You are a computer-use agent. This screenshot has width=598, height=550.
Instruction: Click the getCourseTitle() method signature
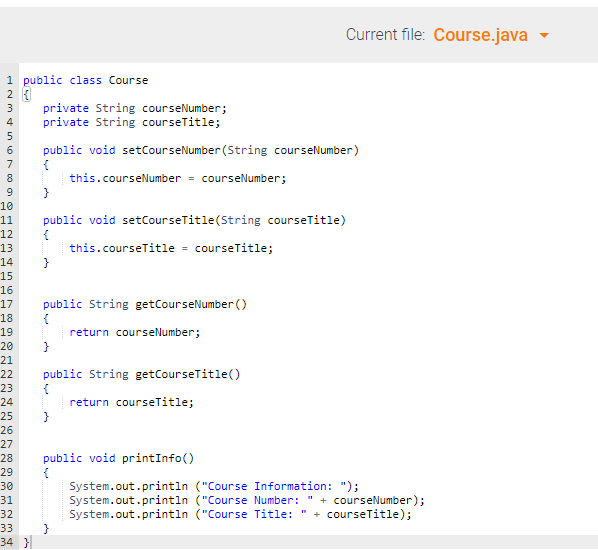[141, 374]
